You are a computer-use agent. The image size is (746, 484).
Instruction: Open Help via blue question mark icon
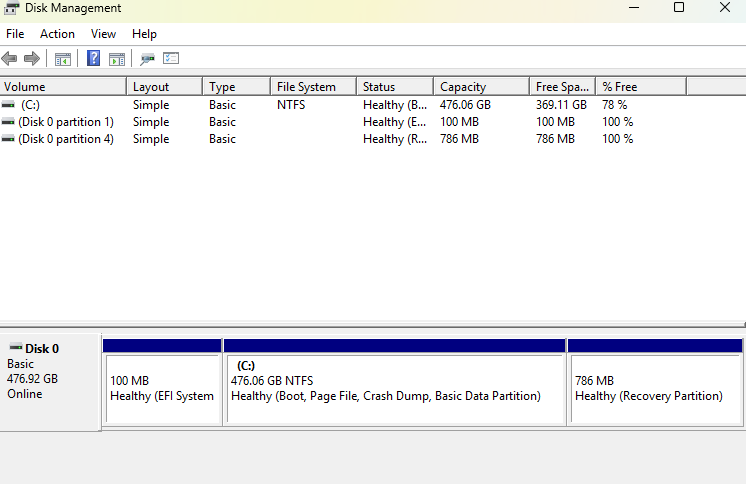tap(93, 59)
